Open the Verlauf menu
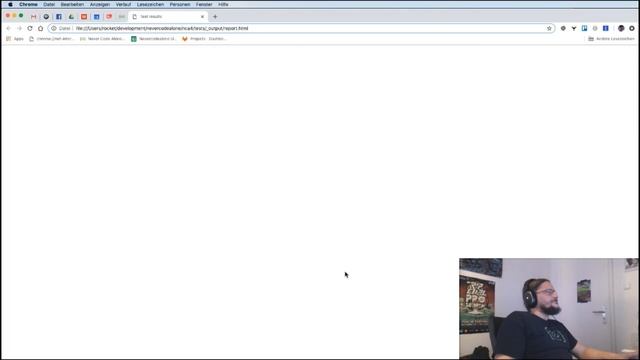Viewport: 640px width, 360px height. coord(123,4)
